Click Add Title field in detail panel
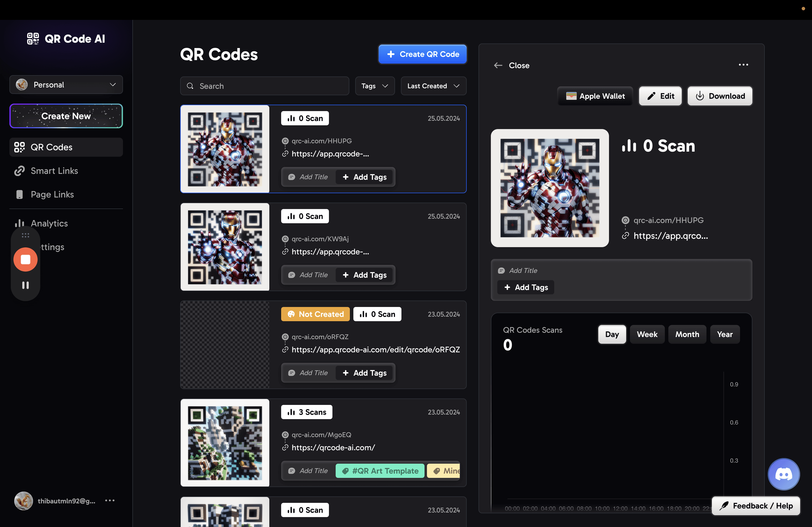 point(523,271)
